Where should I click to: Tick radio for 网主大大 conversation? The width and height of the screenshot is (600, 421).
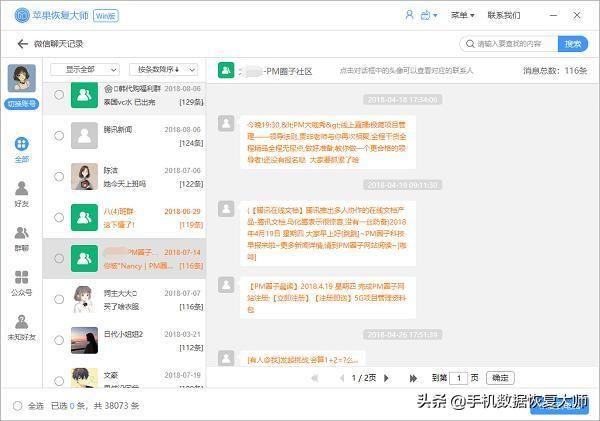coord(59,299)
